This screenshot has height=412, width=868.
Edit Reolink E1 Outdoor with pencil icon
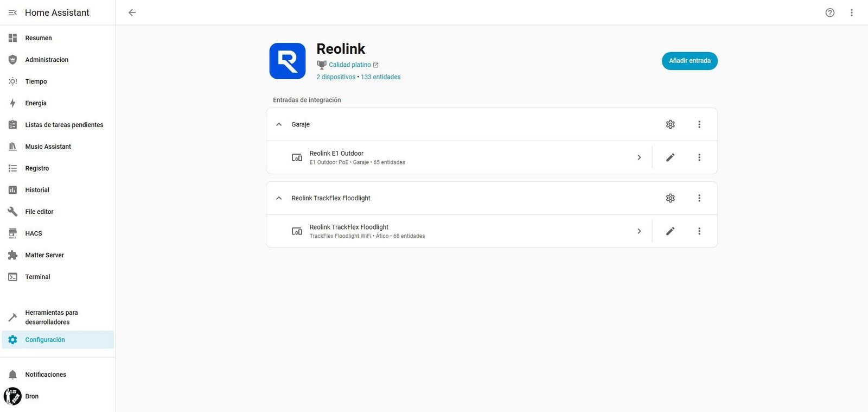click(x=671, y=157)
